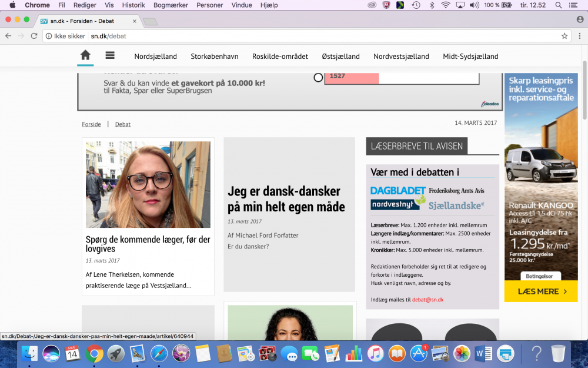This screenshot has height=368, width=588.
Task: Go to the Nordsjælland section
Action: tap(155, 57)
